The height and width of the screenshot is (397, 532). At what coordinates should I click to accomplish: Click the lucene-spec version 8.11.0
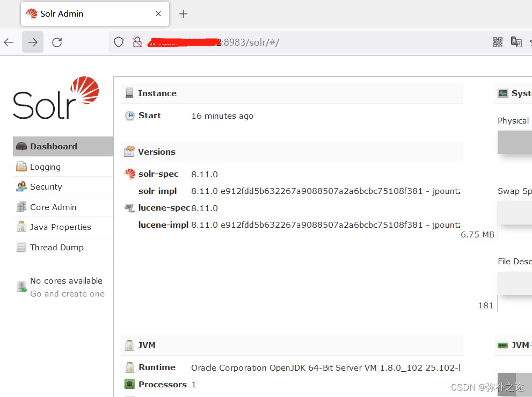[x=205, y=208]
